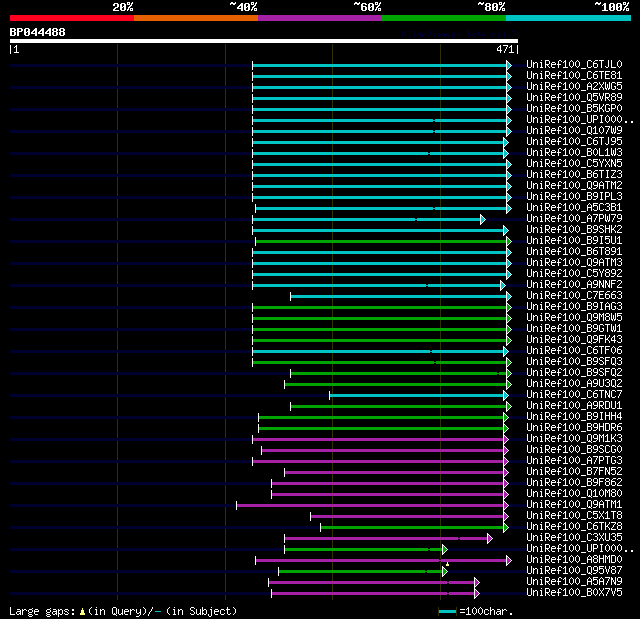Select the UniRef100_Q9M8W5 label
The width and height of the screenshot is (640, 619).
[574, 318]
